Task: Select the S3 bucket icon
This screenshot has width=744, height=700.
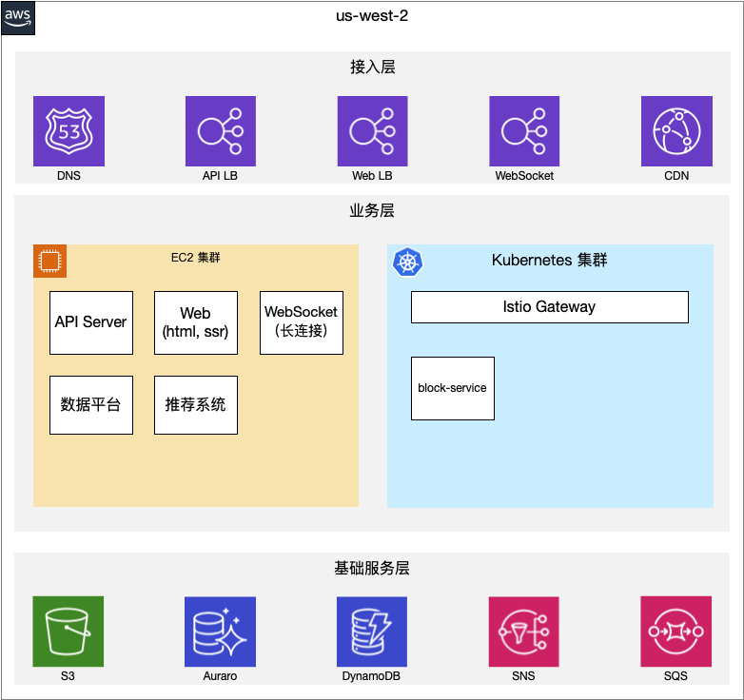Action: [x=69, y=632]
